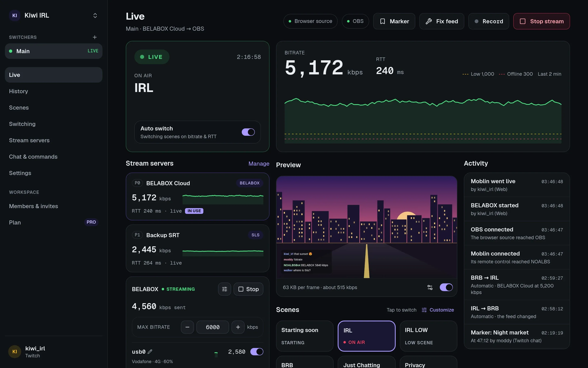Select the Backup SRT server card

[198, 248]
